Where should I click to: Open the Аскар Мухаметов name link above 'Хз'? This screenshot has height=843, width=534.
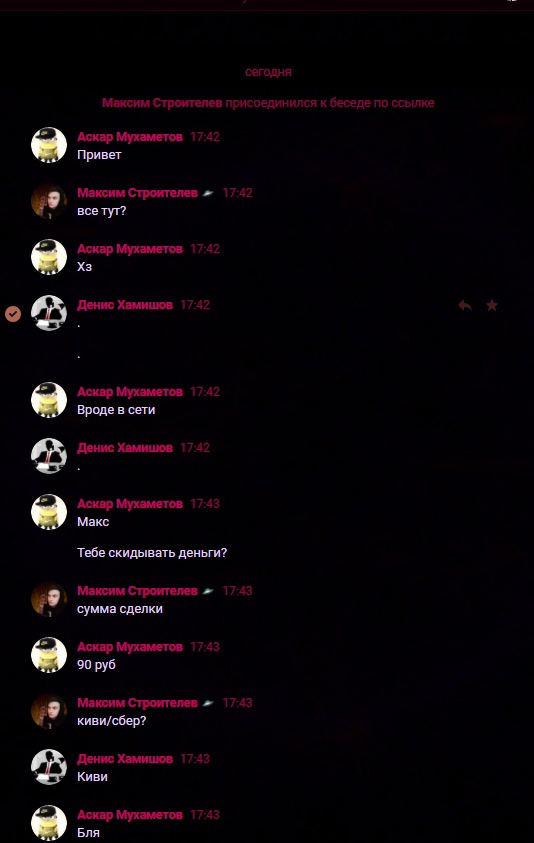[130, 249]
